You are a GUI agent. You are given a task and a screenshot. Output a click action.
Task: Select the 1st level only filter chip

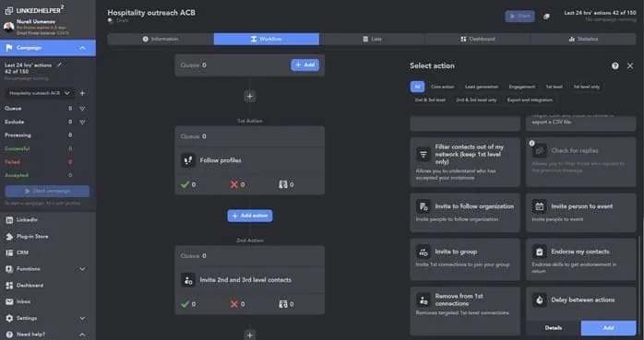586,87
